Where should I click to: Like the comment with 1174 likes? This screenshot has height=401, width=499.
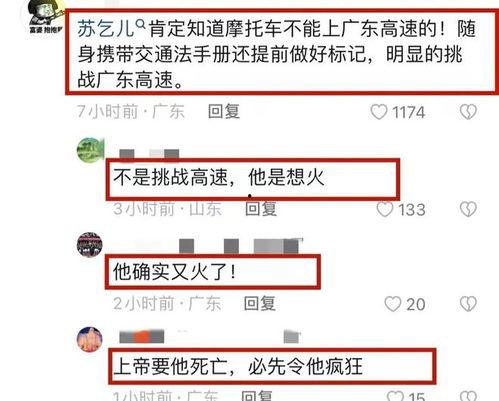[379, 112]
